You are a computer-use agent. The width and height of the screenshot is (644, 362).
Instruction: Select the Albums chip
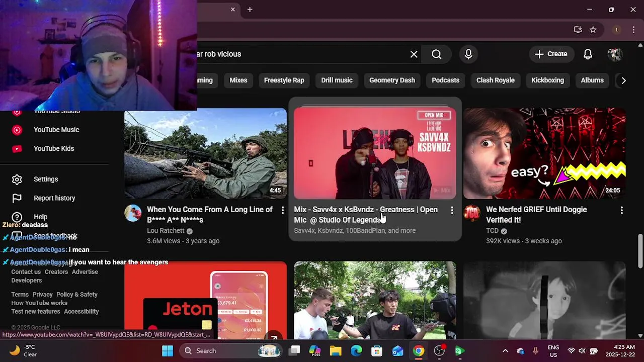[x=592, y=80]
